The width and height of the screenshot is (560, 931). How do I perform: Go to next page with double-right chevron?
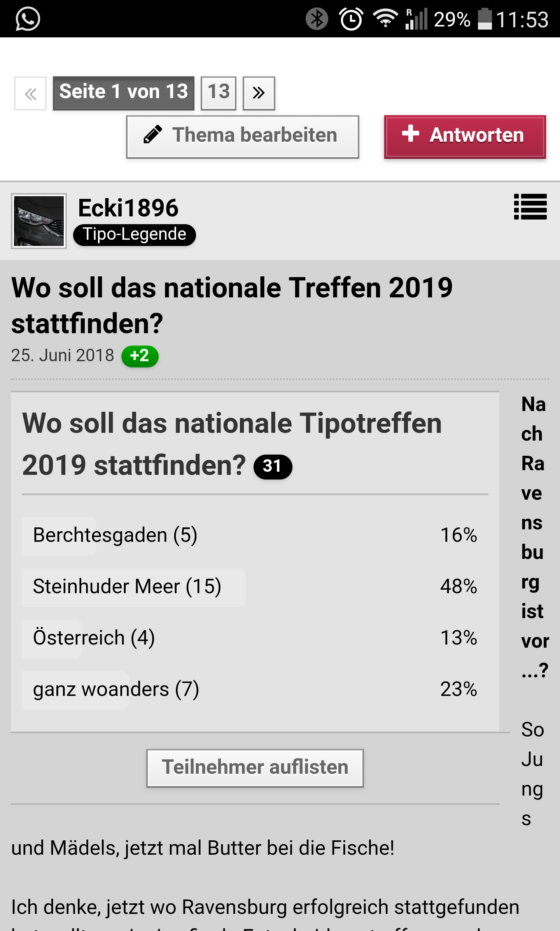pos(259,93)
